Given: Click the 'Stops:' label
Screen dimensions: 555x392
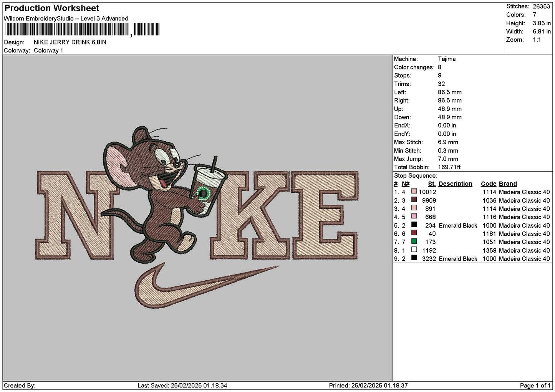Looking at the screenshot, I should pos(403,76).
